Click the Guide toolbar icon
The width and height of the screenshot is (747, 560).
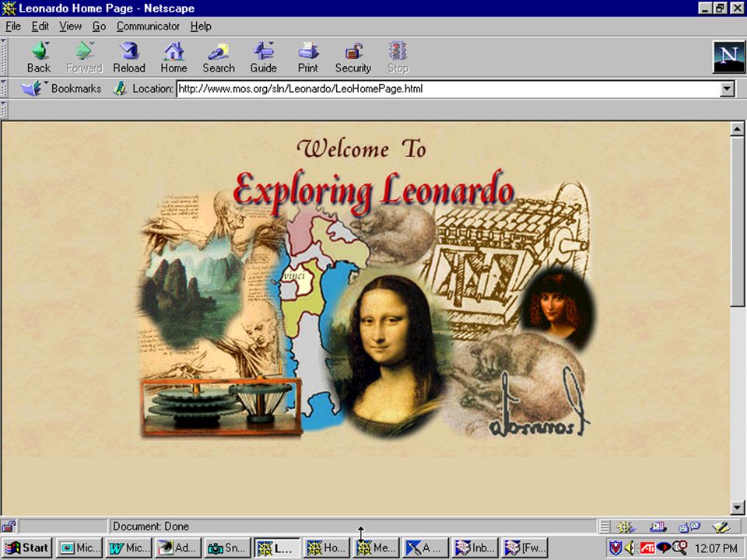[264, 51]
